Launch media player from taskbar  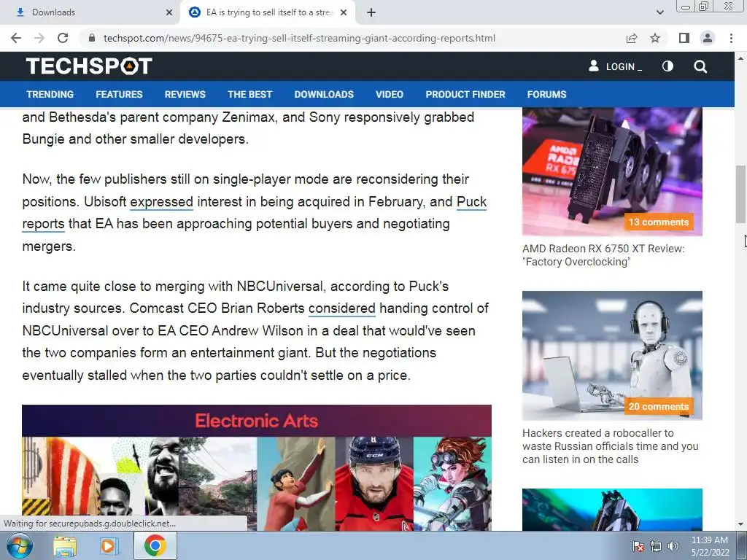click(x=109, y=545)
